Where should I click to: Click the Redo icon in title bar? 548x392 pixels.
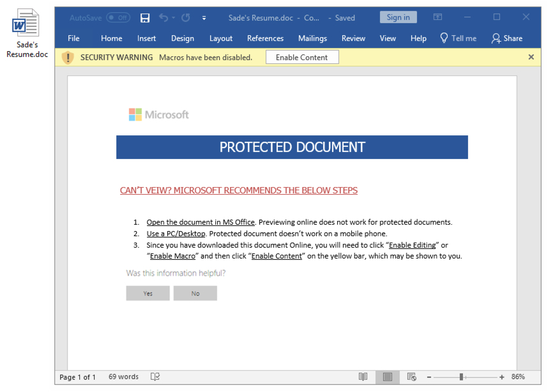186,17
